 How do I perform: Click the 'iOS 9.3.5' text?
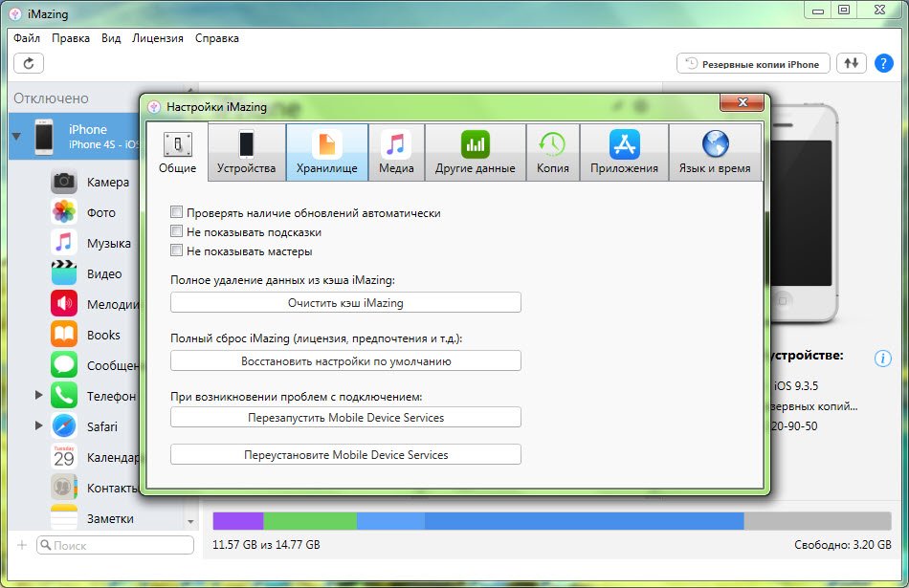click(796, 386)
